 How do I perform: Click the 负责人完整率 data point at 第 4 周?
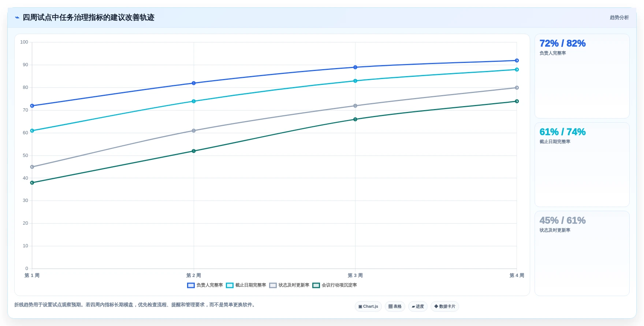(x=517, y=60)
